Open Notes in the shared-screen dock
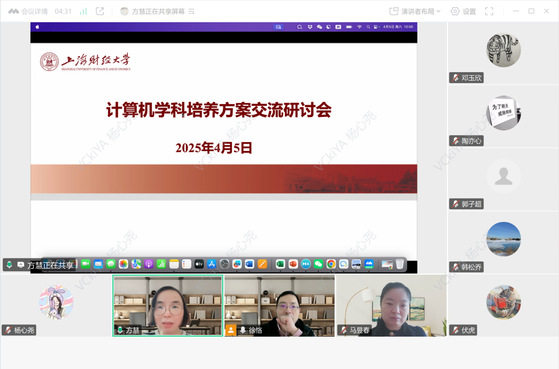 174,264
